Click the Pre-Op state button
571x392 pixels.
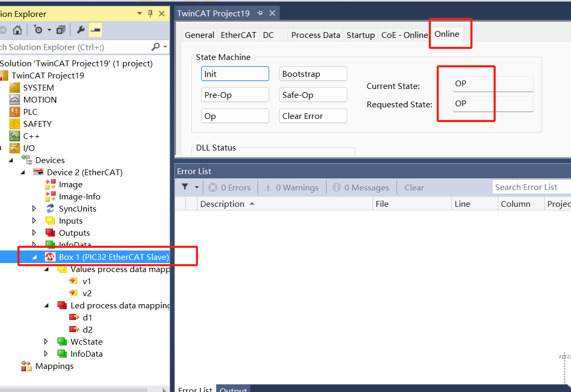pos(235,95)
